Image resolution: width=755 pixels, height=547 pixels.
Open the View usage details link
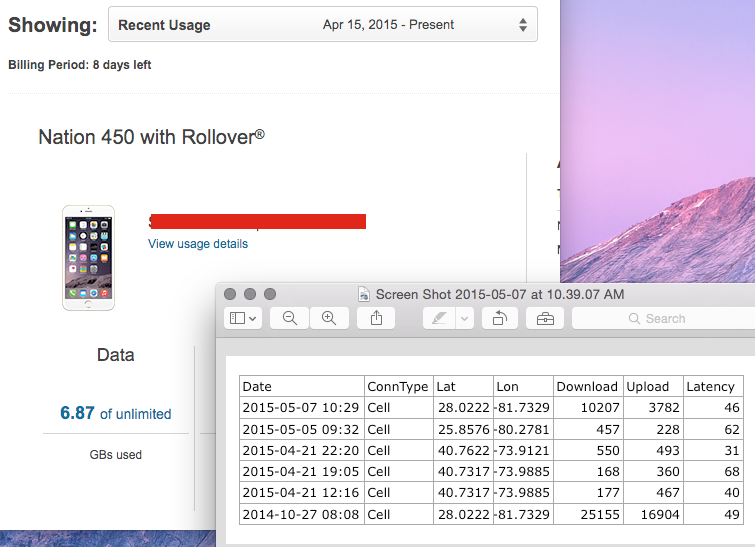pyautogui.click(x=198, y=244)
